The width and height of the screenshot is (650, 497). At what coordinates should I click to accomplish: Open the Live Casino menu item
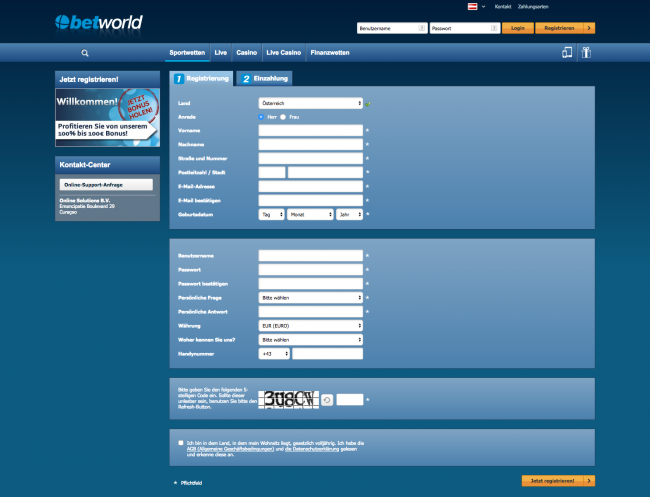[x=284, y=51]
